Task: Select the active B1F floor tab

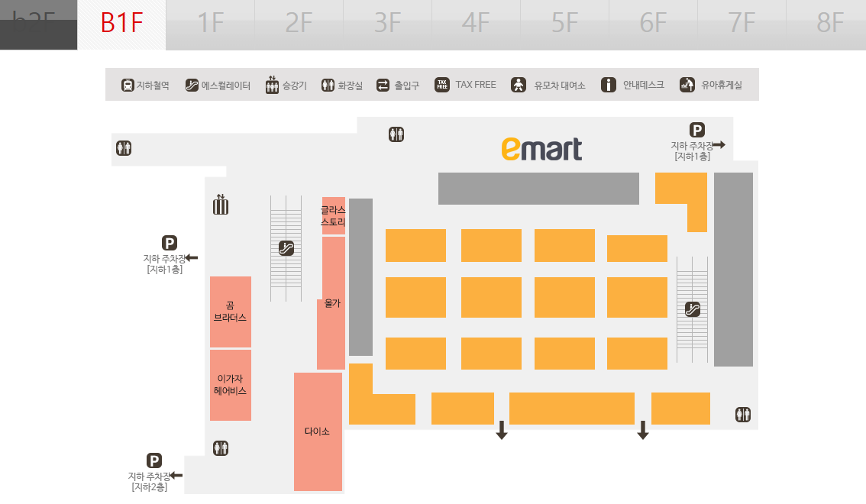Action: coord(121,25)
